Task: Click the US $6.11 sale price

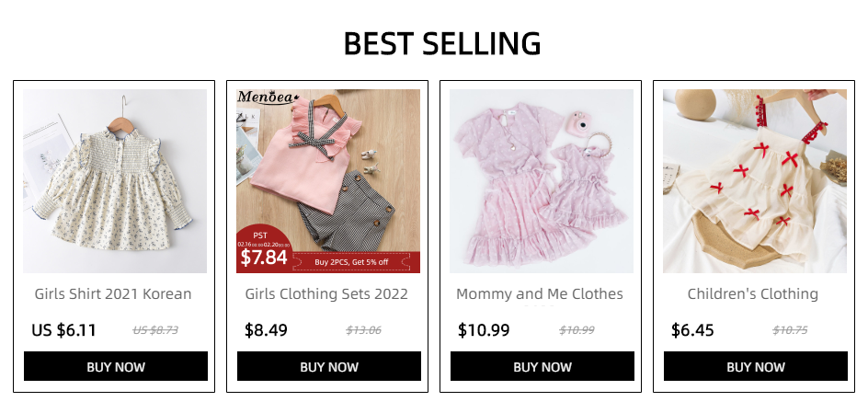Action: (63, 330)
